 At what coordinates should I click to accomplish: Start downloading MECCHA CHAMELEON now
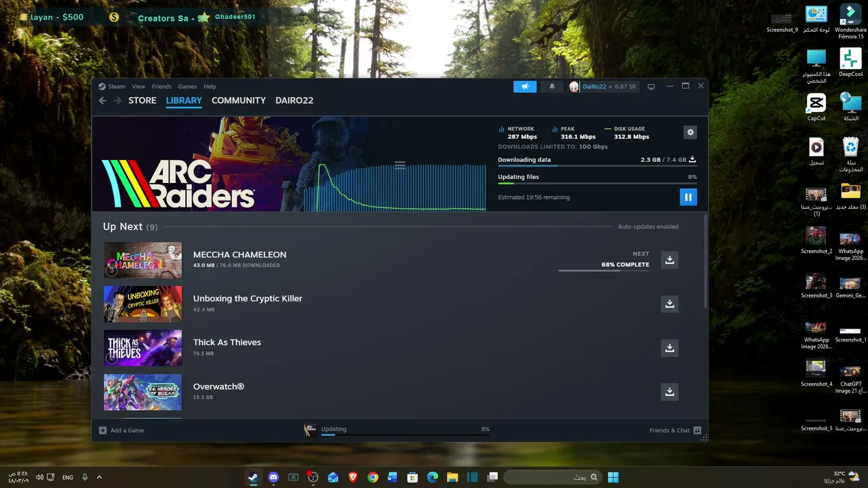[x=669, y=260]
